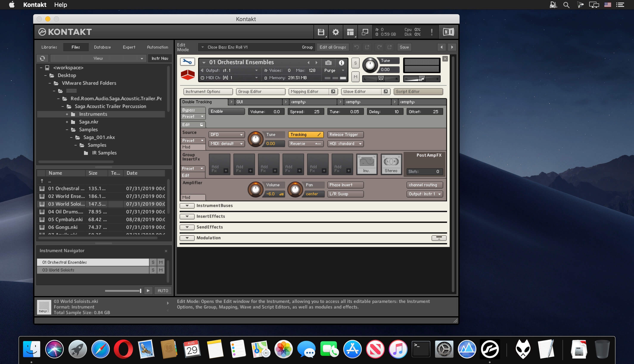Open the HQI: standard dropdown

coord(345,143)
